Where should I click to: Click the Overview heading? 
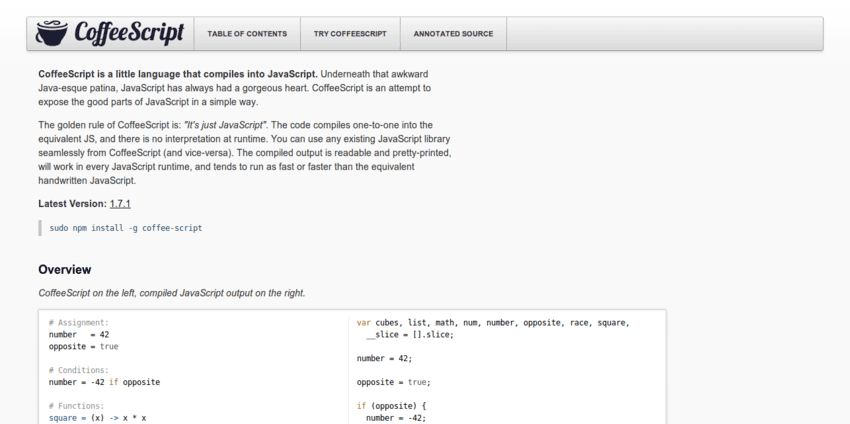tap(65, 269)
